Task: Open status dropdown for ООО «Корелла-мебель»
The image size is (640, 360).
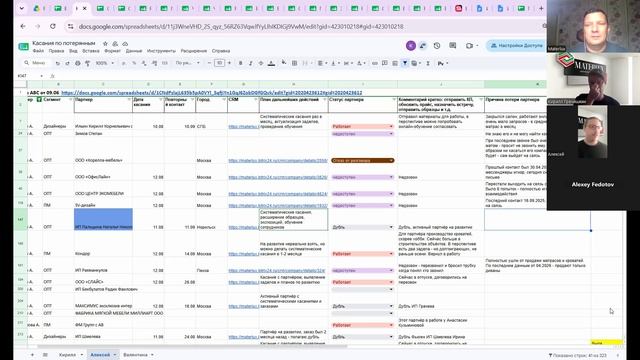Action: click(x=391, y=160)
